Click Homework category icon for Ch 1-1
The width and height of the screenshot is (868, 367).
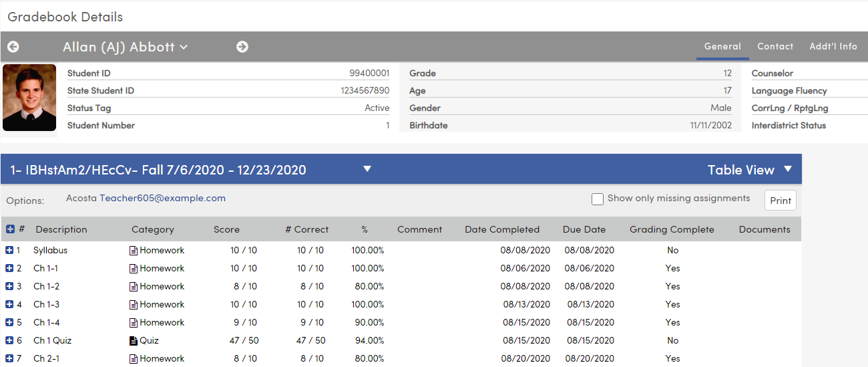134,269
